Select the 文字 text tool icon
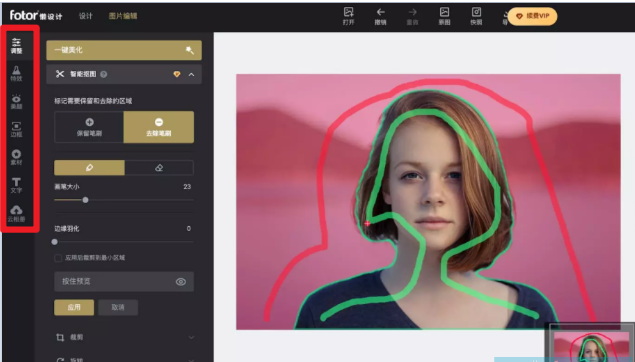The width and height of the screenshot is (635, 362). tap(16, 185)
